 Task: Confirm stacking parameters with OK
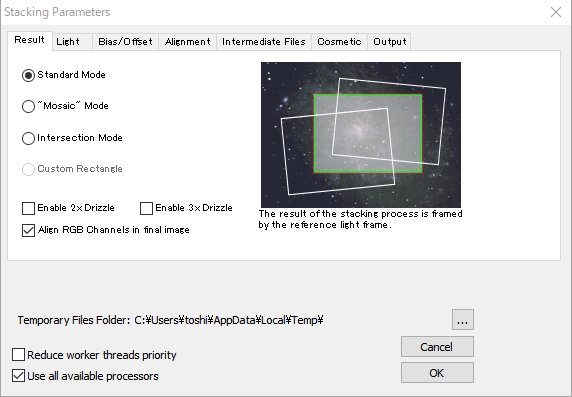point(437,373)
